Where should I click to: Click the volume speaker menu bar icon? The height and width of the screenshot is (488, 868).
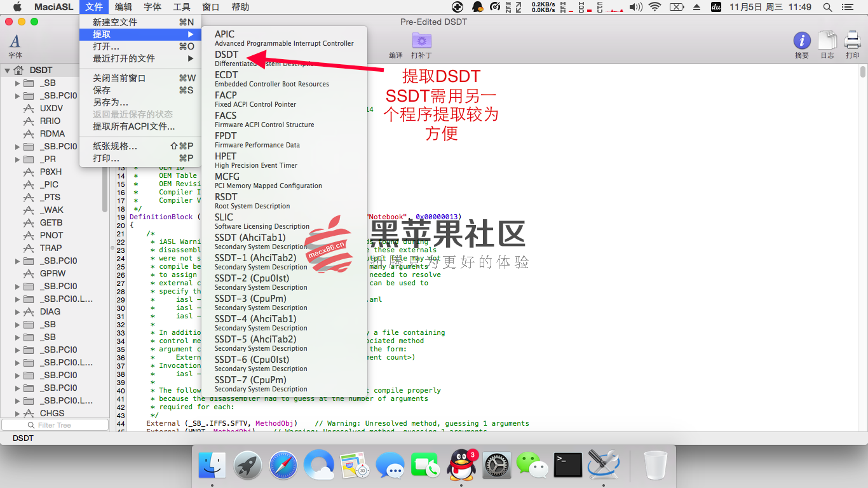coord(635,7)
